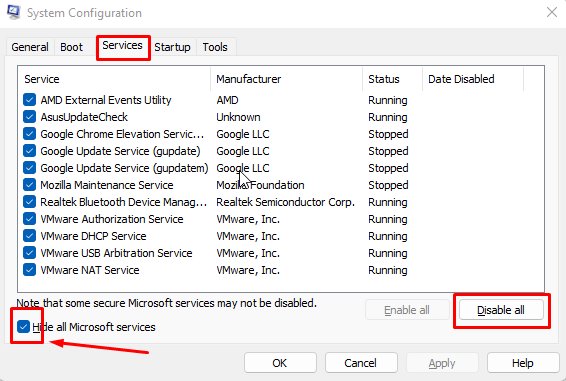Uncheck VMware USB Arbitration Service checkbox
This screenshot has width=566, height=381.
pyautogui.click(x=29, y=252)
